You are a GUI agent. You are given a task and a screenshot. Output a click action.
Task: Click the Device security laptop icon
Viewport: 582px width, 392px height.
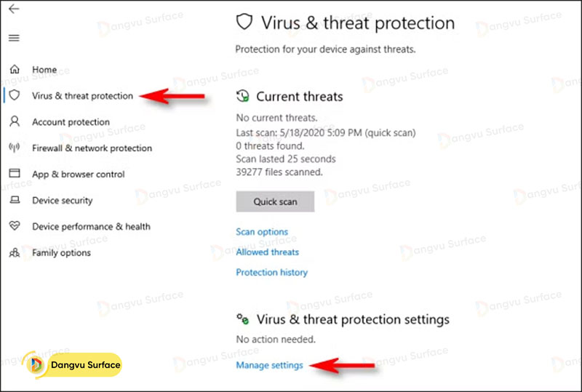pyautogui.click(x=14, y=201)
